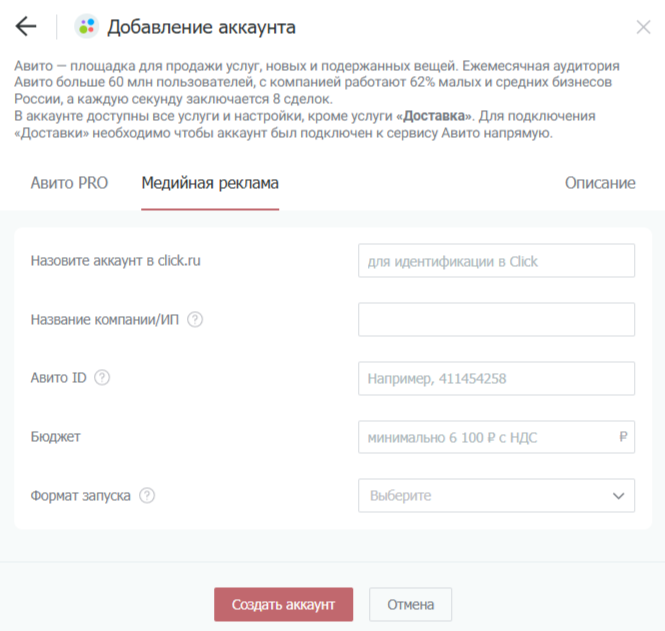Click the ruble sign in budget field

(x=623, y=437)
